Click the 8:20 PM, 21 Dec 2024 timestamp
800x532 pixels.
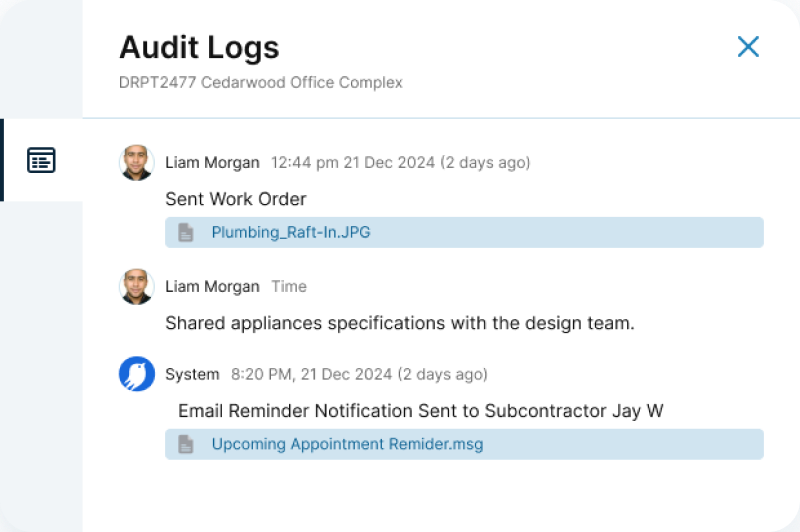point(359,374)
